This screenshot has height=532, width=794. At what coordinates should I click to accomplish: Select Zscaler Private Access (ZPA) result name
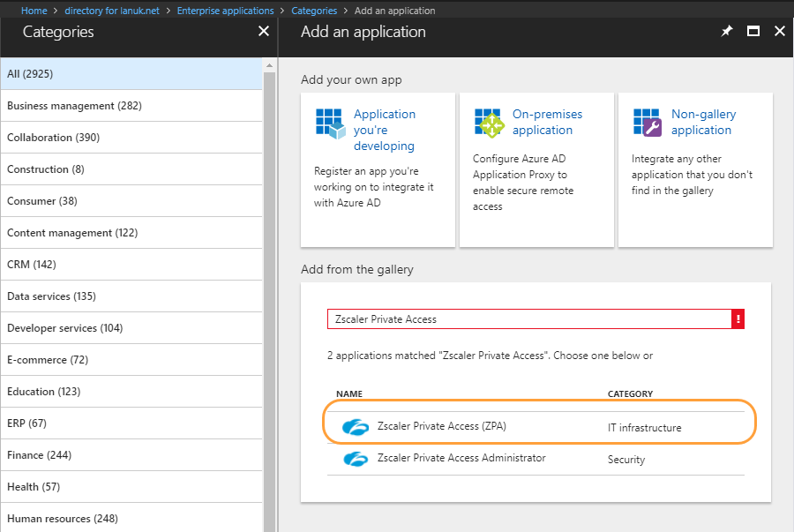click(442, 426)
